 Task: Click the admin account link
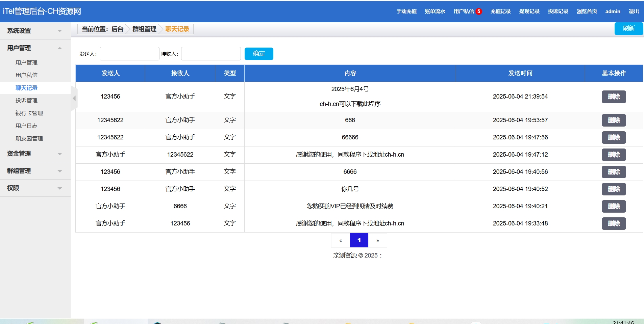click(613, 11)
